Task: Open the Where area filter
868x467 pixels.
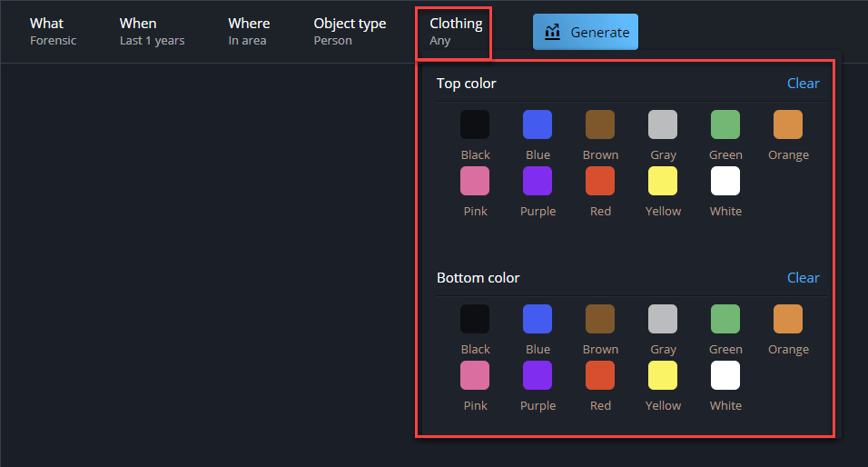Action: point(249,31)
